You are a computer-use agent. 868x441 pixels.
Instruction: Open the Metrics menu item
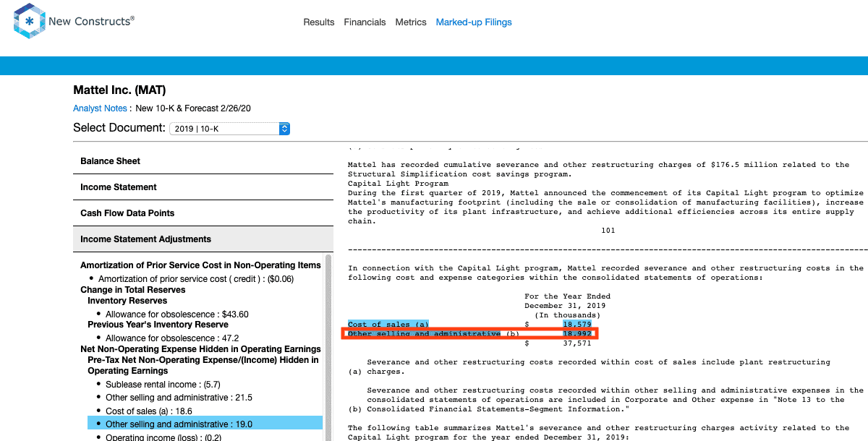click(x=411, y=22)
